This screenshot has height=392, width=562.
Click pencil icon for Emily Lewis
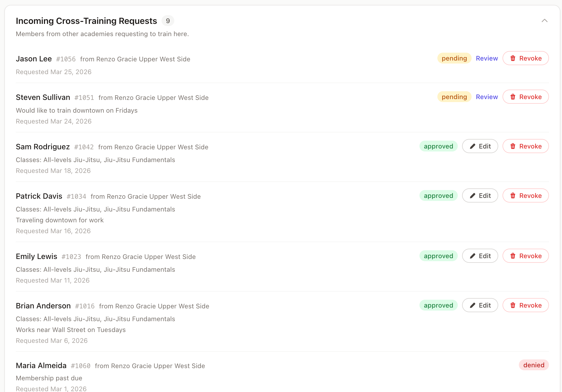473,256
